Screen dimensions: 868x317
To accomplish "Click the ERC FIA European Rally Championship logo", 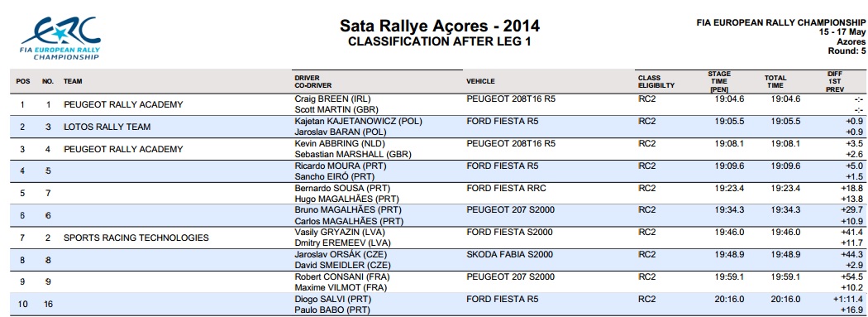I will [x=61, y=38].
